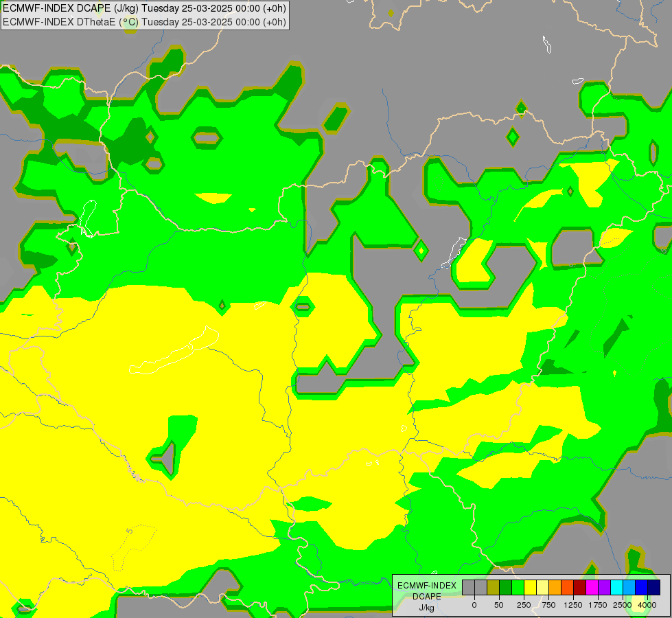
Task: Select the navy legend swatch
Action: pyautogui.click(x=654, y=587)
